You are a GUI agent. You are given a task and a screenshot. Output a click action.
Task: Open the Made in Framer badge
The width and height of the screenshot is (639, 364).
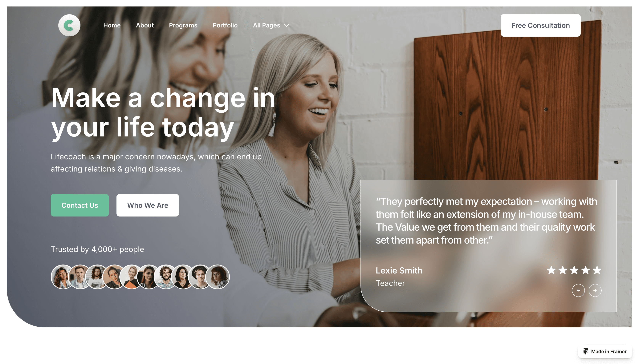click(605, 351)
